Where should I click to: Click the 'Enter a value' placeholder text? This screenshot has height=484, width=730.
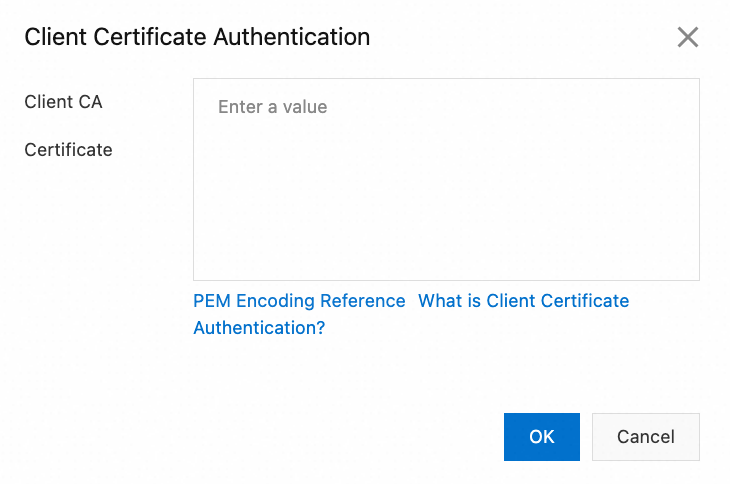point(273,107)
